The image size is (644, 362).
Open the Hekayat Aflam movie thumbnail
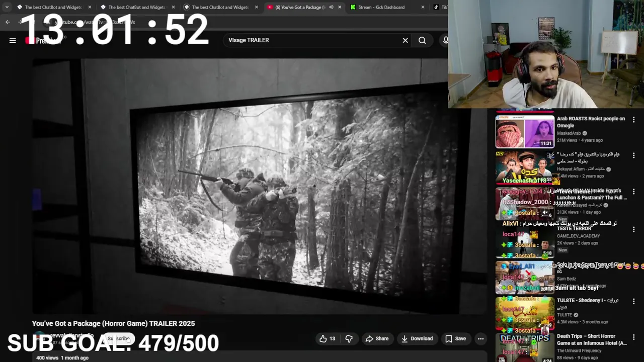[525, 167]
